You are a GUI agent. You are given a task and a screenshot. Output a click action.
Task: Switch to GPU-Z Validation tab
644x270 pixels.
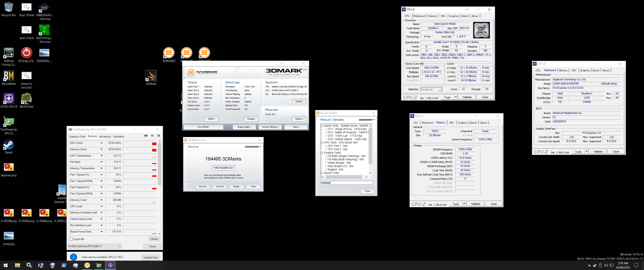(119, 136)
